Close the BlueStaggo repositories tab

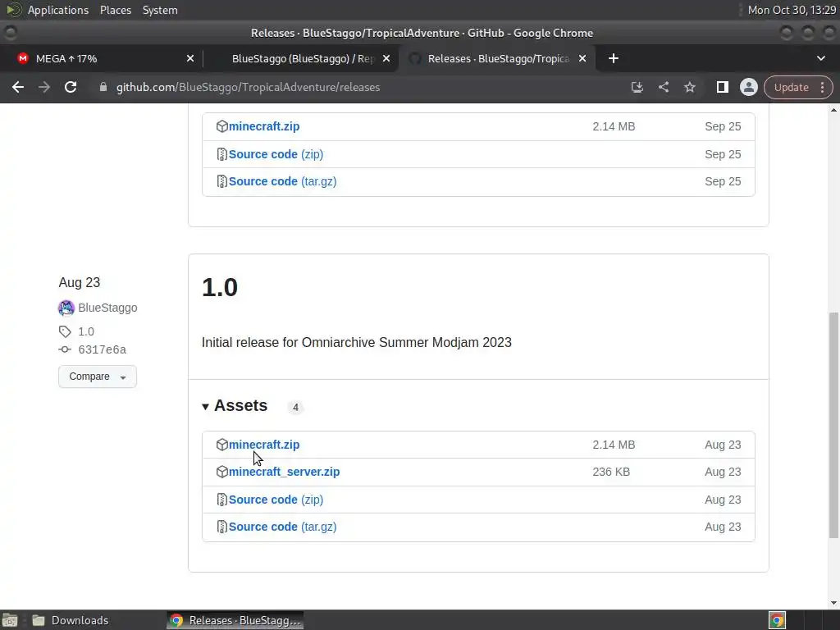[386, 58]
